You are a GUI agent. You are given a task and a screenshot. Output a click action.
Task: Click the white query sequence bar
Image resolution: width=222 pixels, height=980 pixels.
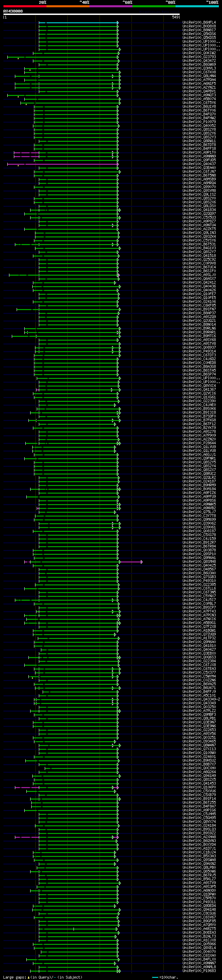92,14
